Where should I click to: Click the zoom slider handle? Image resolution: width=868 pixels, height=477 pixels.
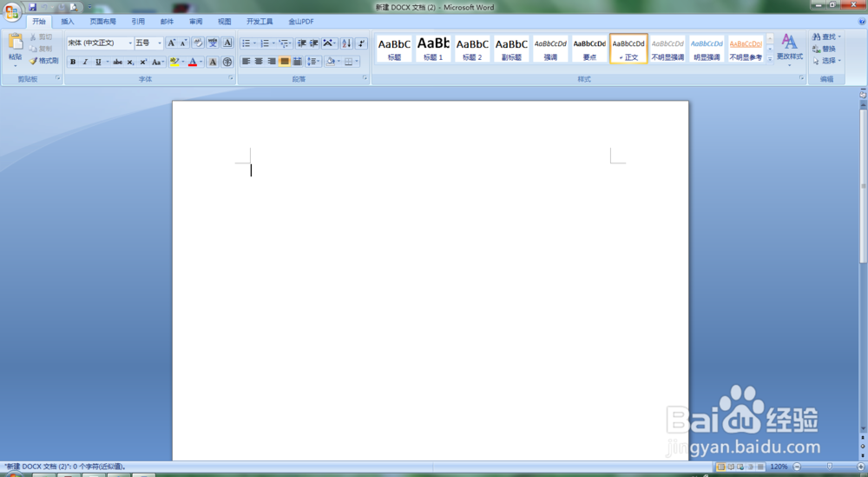pyautogui.click(x=829, y=467)
